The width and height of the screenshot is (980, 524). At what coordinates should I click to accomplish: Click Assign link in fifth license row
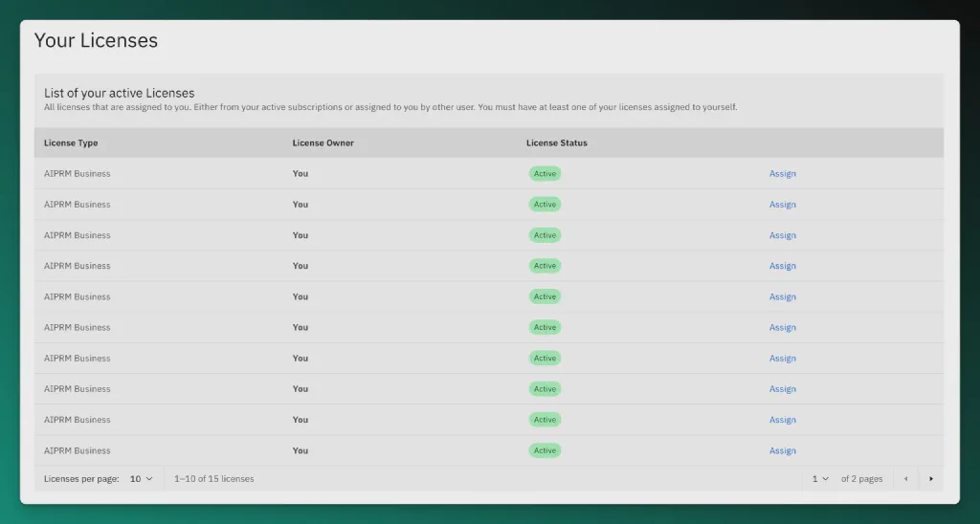pos(782,296)
